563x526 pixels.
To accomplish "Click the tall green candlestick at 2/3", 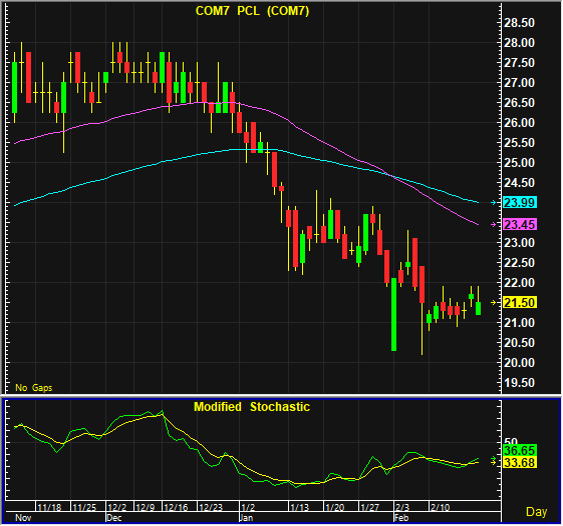I will [x=394, y=315].
